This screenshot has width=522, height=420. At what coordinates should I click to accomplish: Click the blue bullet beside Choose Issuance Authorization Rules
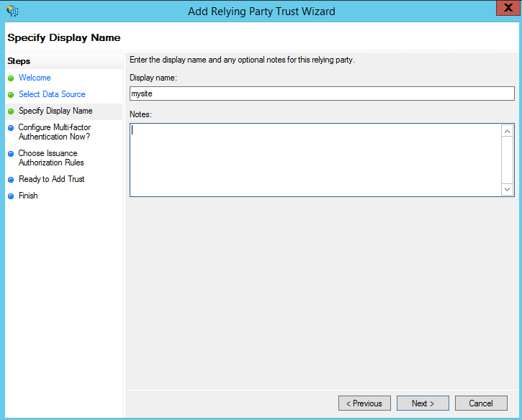click(x=11, y=154)
